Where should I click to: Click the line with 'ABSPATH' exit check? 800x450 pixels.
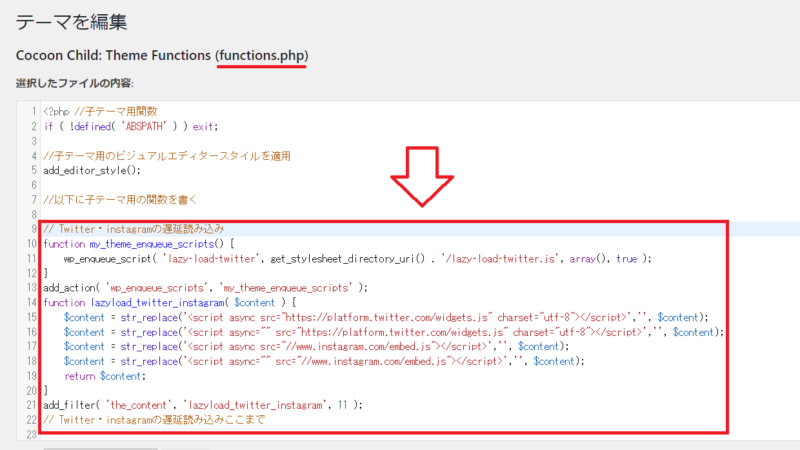point(131,127)
